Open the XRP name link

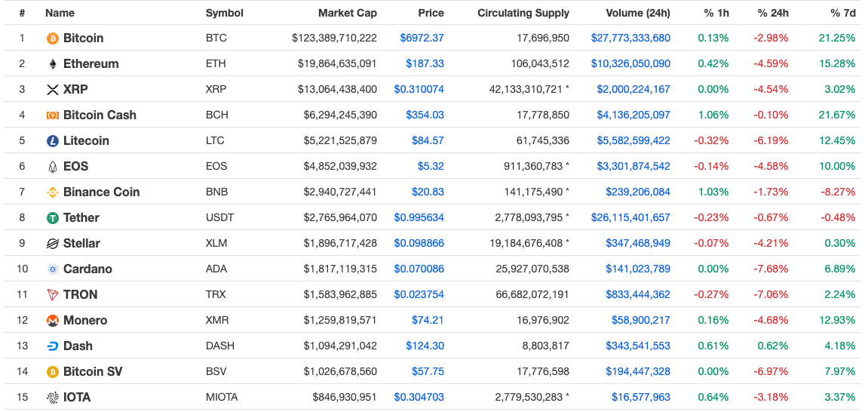pyautogui.click(x=76, y=90)
